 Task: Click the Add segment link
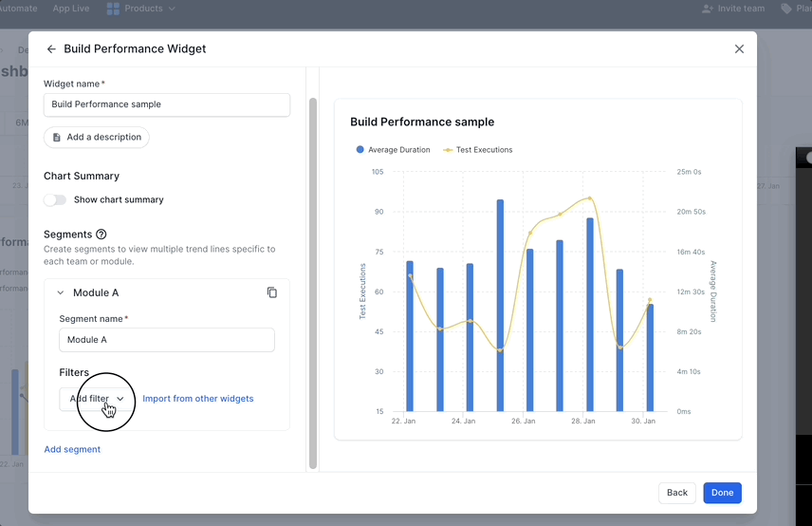pos(72,449)
